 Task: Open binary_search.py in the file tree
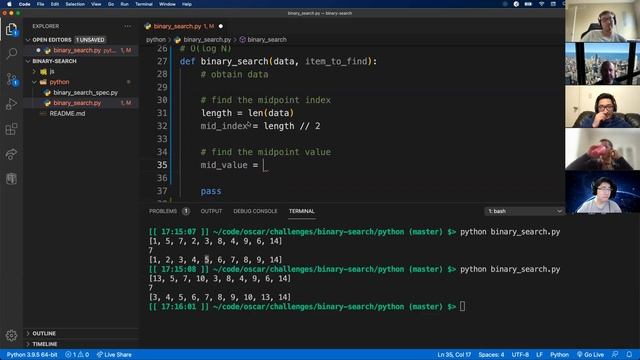77,103
